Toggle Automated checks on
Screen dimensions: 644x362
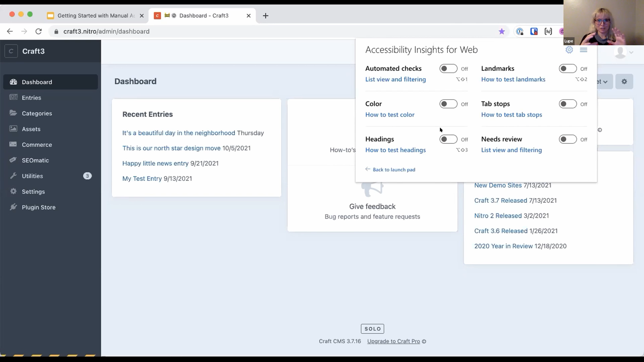[x=448, y=69]
